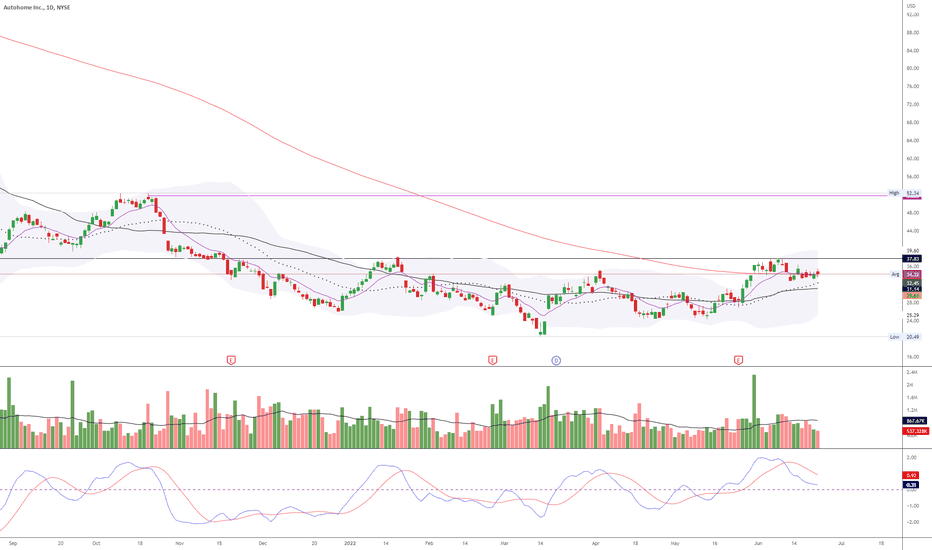Click the lowest candle near Low 20.49
Screen dimensions: 932x550
(x=540, y=328)
